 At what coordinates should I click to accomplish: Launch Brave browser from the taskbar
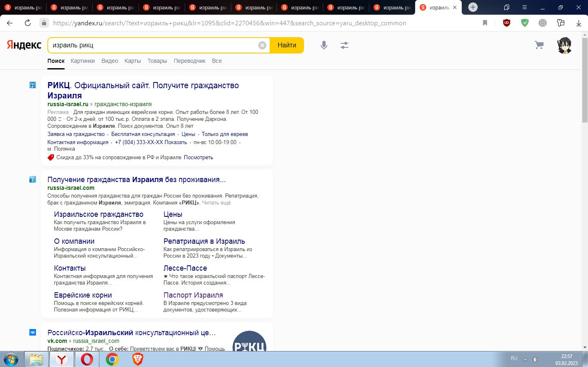coord(138,360)
